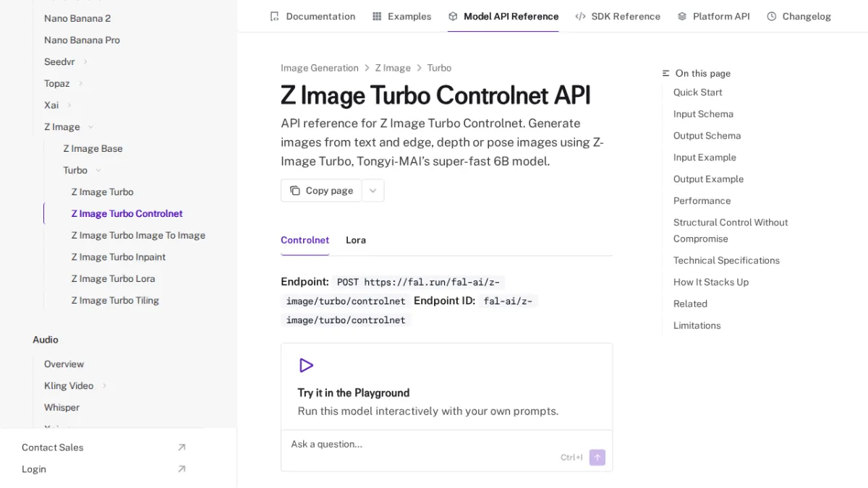Click the purple play icon in Playground card

click(x=306, y=365)
